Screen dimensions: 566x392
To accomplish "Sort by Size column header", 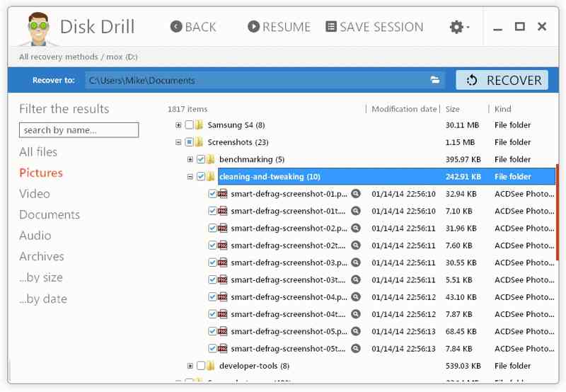I will [453, 109].
